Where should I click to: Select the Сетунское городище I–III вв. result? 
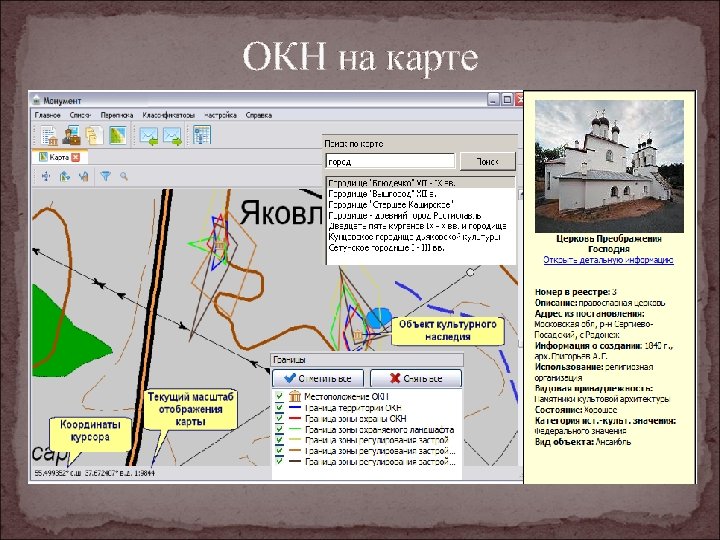point(421,248)
